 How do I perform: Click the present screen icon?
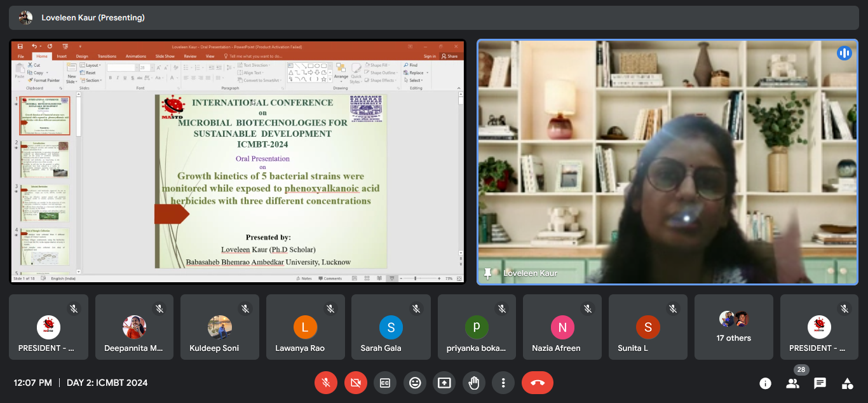(x=444, y=383)
